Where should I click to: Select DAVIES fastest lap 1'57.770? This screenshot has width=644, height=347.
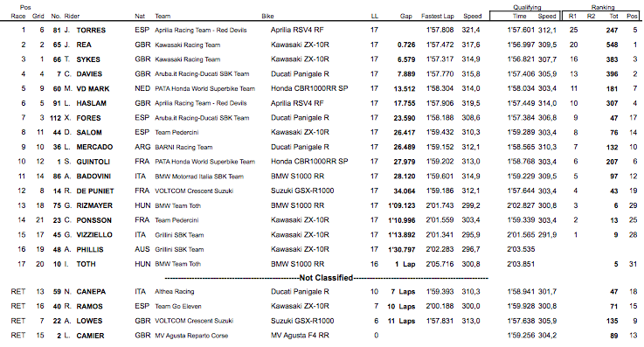[440, 74]
